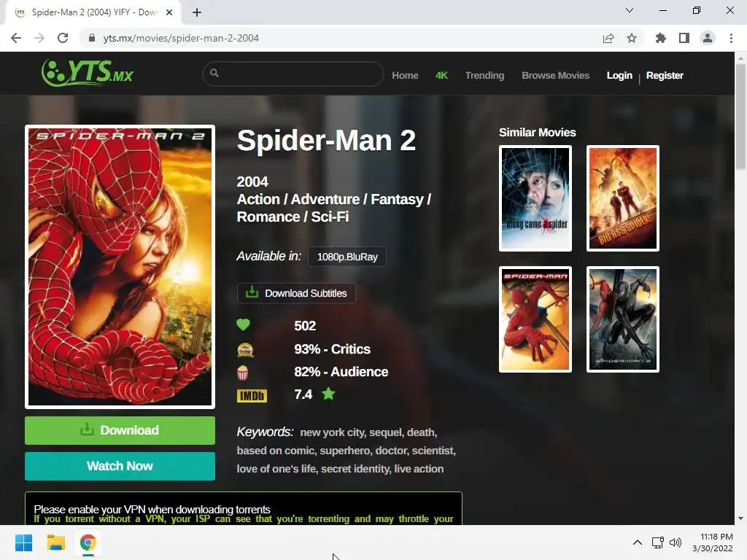747x560 pixels.
Task: Click the taskbar clock showing 11:18 PM
Action: (713, 542)
